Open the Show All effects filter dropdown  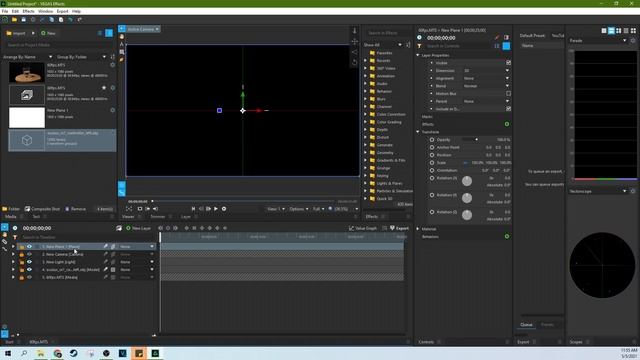click(382, 45)
